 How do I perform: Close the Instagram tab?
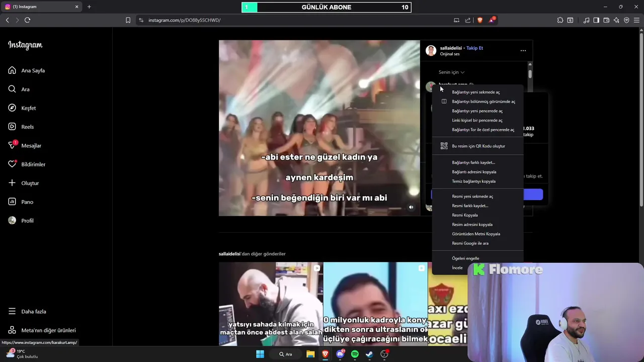[x=76, y=7]
